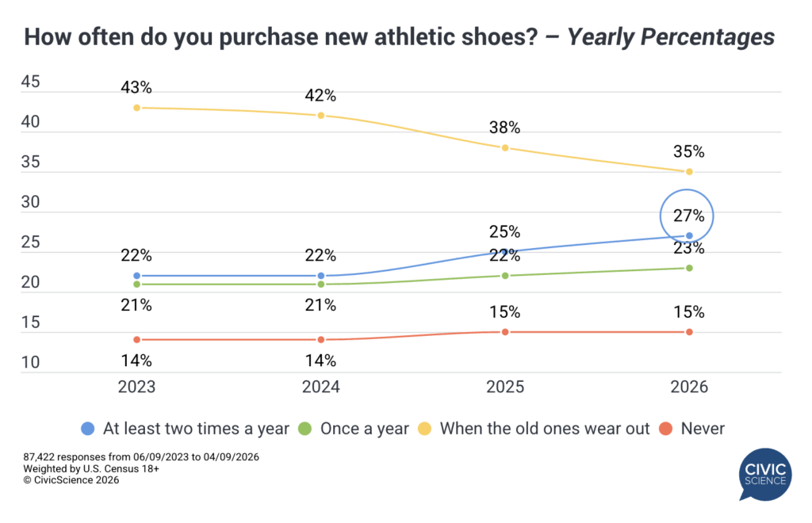Image resolution: width=812 pixels, height=523 pixels.
Task: Toggle the 'Once a year' legend label
Action: [x=364, y=429]
